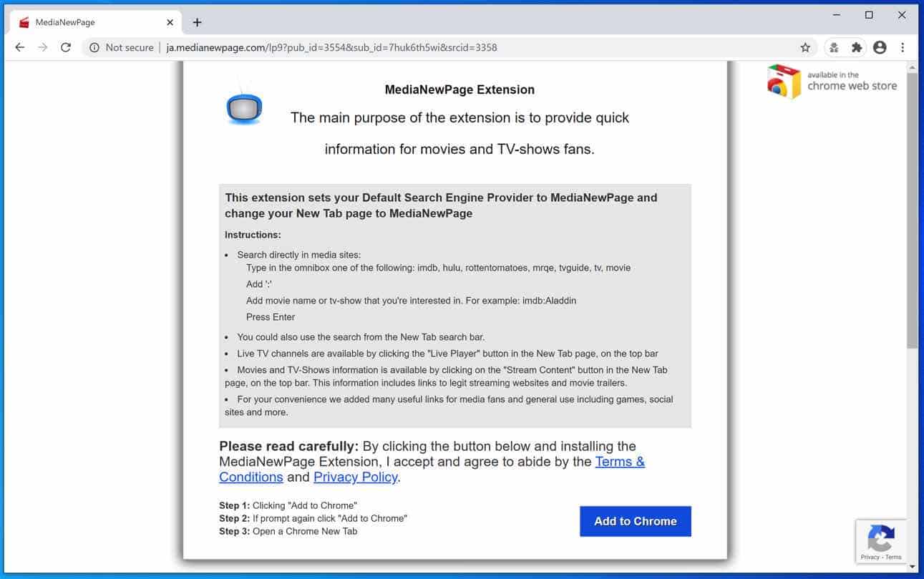Image resolution: width=924 pixels, height=579 pixels.
Task: Open the Privacy Policy link
Action: [356, 477]
